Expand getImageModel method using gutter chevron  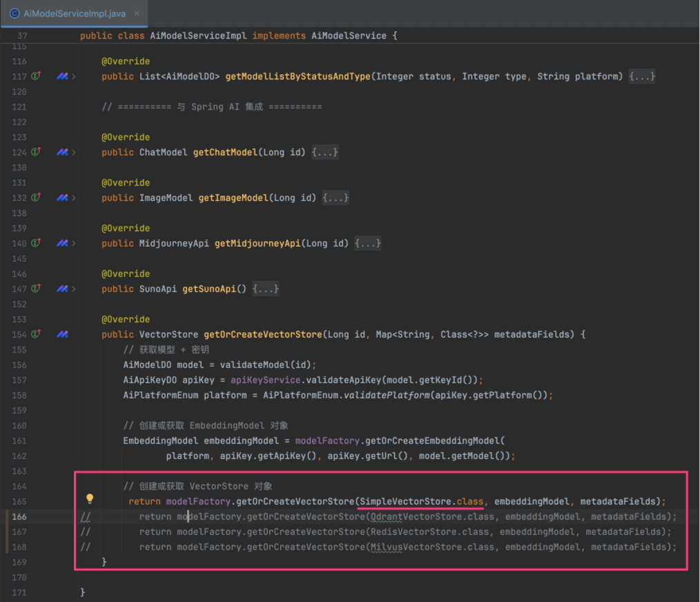(74, 197)
